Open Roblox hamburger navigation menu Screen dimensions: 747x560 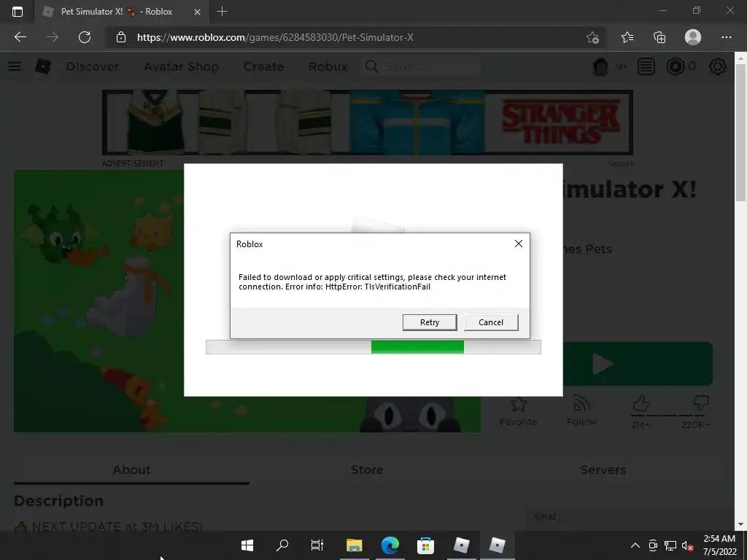pos(15,66)
